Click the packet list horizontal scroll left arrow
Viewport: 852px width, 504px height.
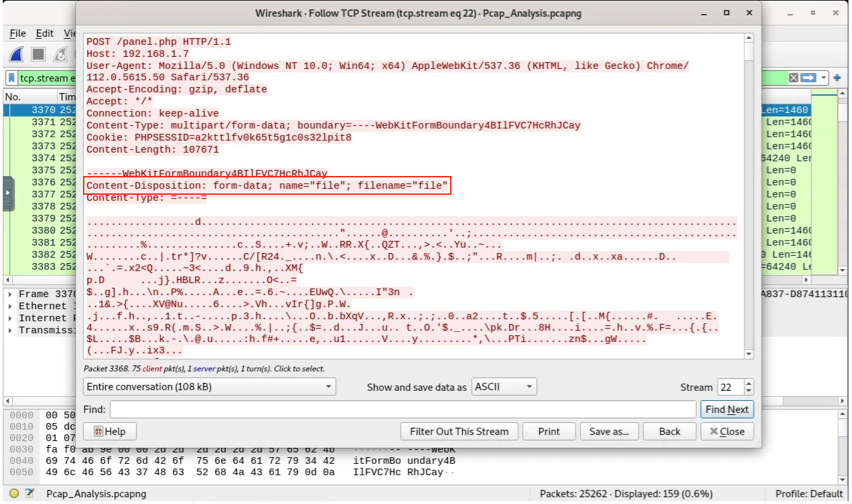point(8,279)
